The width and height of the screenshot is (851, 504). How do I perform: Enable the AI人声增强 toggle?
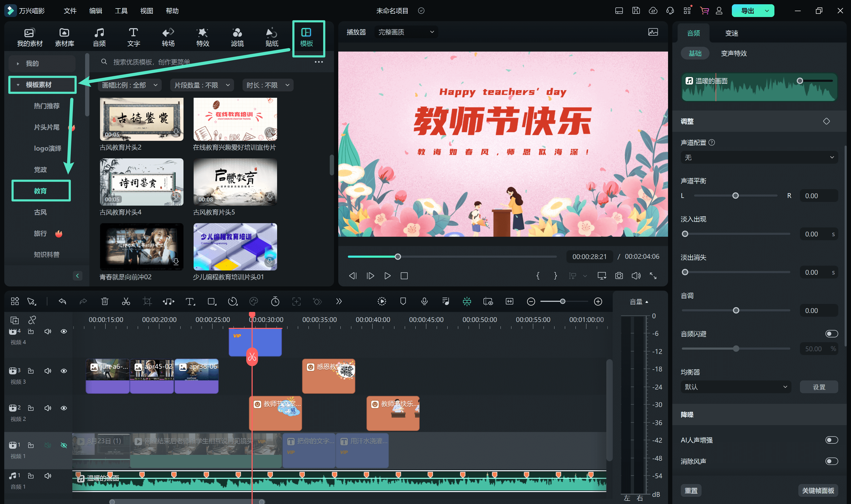tap(832, 440)
